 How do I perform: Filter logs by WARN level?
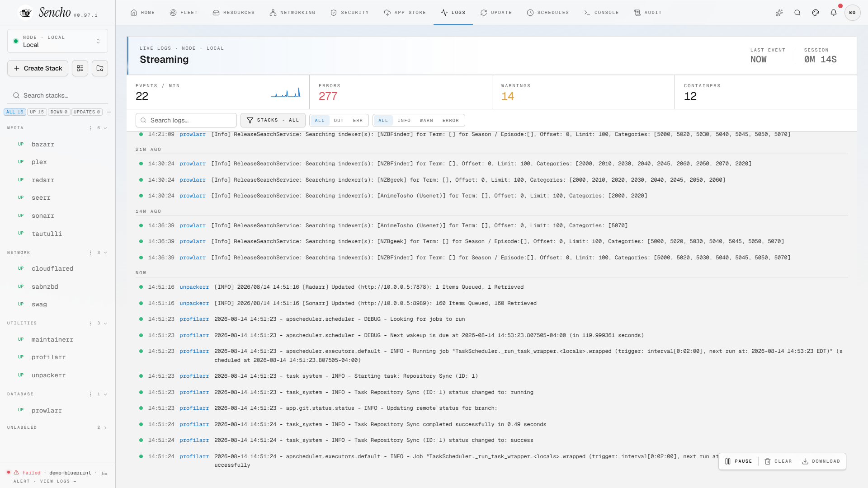pyautogui.click(x=426, y=121)
